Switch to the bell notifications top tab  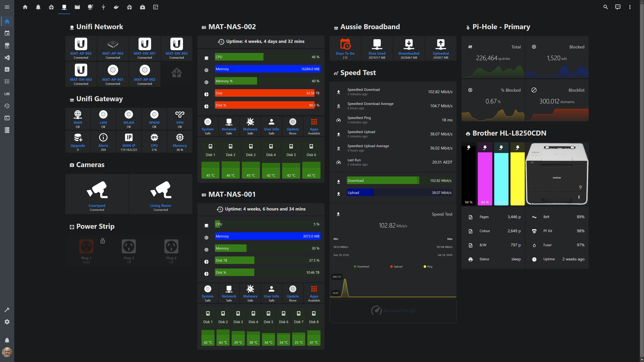pos(38,7)
